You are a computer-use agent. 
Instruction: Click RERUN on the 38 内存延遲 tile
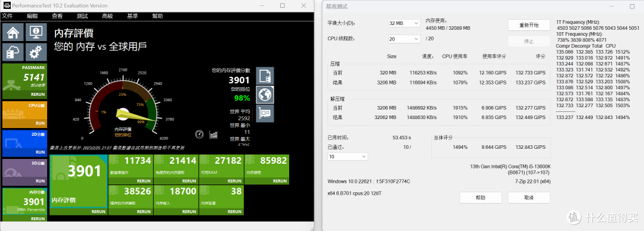pos(234,212)
